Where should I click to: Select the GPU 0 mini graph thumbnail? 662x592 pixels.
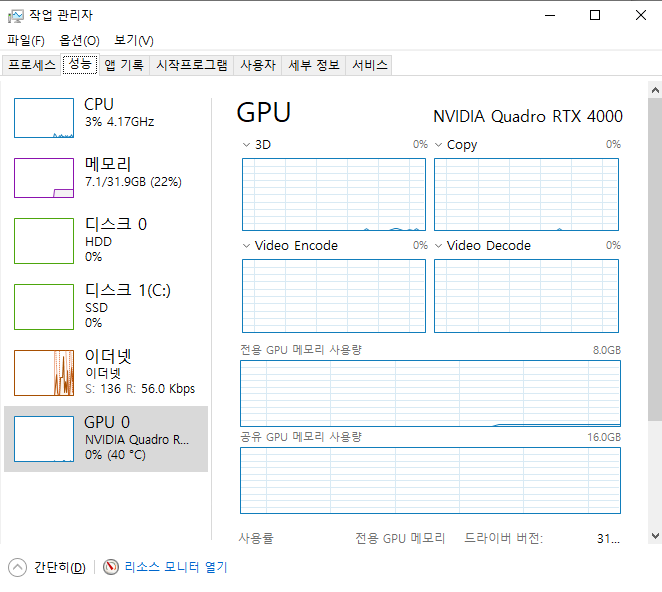(44, 439)
